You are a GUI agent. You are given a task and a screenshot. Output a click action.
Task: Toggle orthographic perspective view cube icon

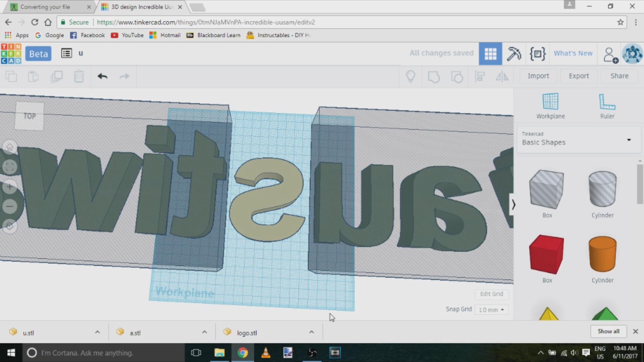(10, 226)
